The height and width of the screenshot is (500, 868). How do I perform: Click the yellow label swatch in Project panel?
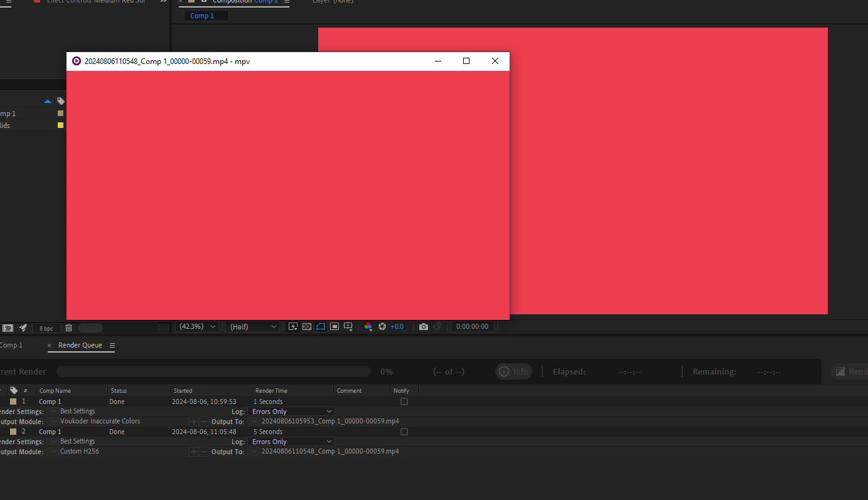[60, 125]
